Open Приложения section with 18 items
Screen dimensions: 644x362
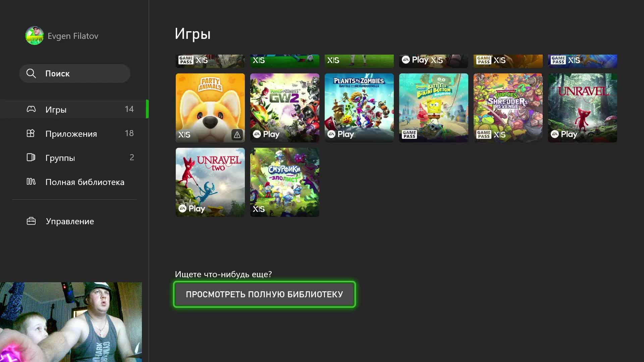(x=74, y=133)
